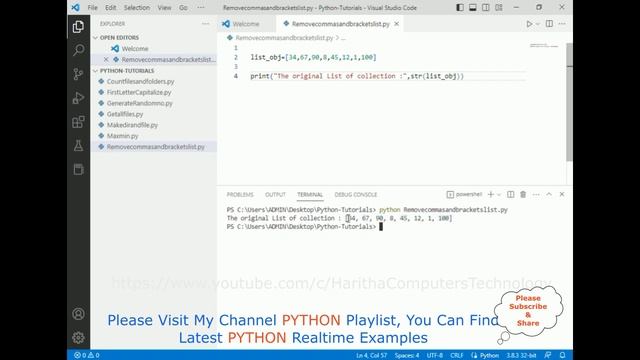640x360 pixels.
Task: Switch to the Output panel tab
Action: [275, 195]
